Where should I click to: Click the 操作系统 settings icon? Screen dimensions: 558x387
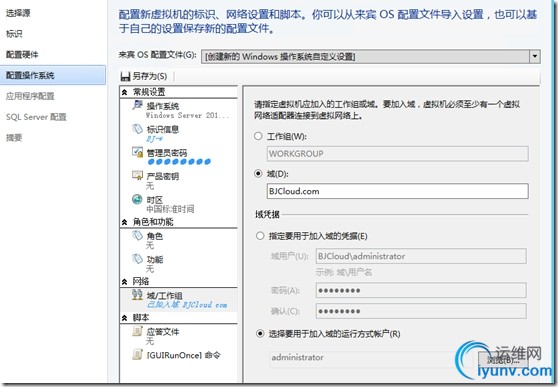(x=137, y=105)
